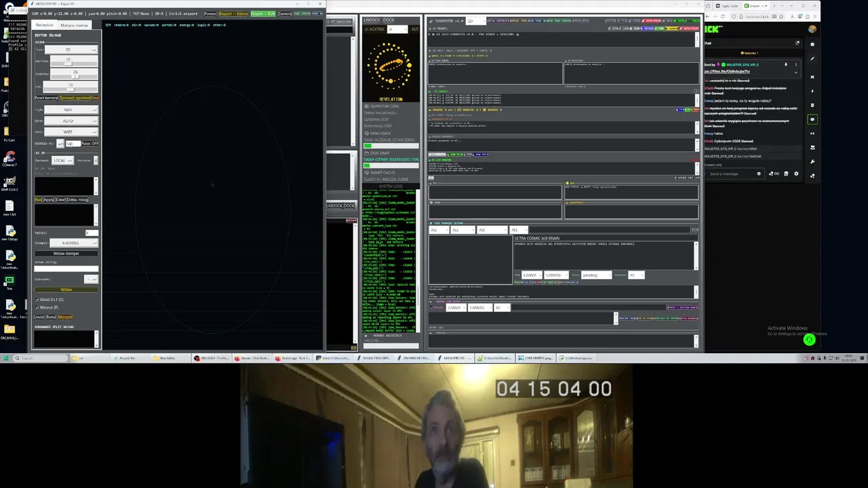Viewport: 868px width, 488px height.
Task: Open the pending status dropdown
Action: coord(596,275)
